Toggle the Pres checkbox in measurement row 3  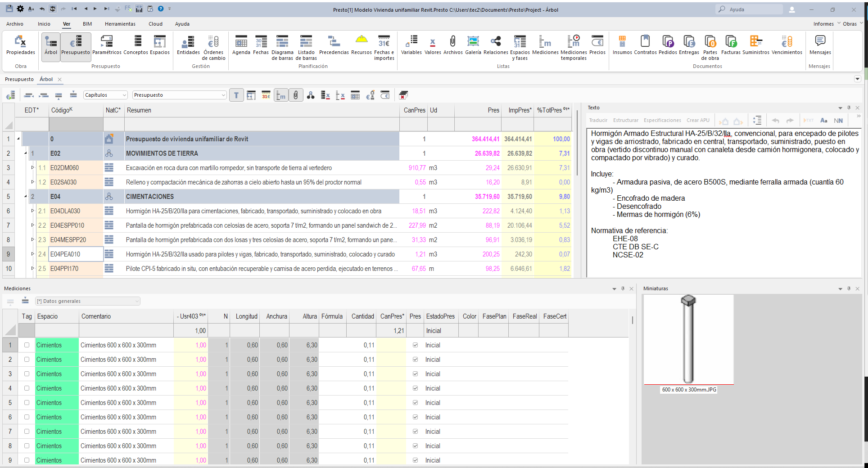click(x=415, y=374)
